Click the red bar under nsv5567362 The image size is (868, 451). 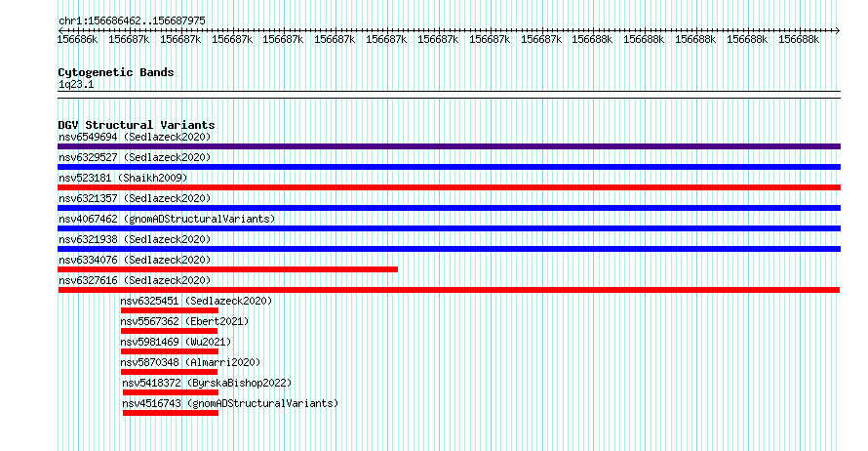[170, 331]
